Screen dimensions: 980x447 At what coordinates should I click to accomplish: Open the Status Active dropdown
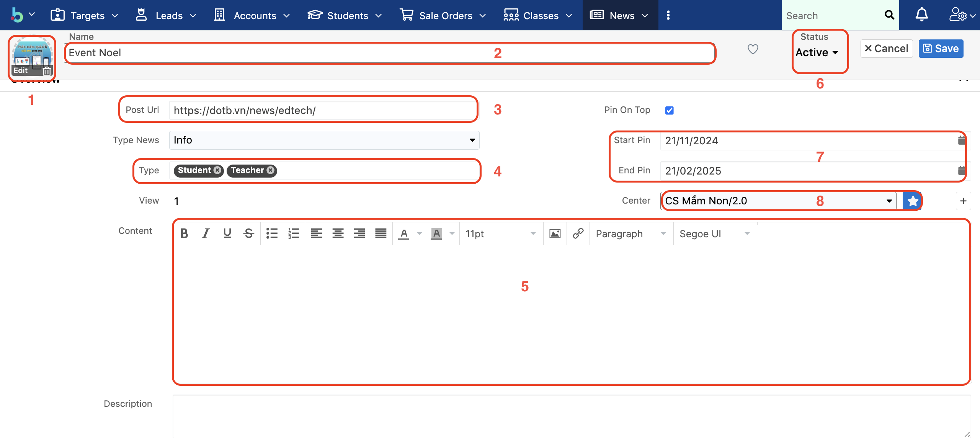(x=817, y=52)
